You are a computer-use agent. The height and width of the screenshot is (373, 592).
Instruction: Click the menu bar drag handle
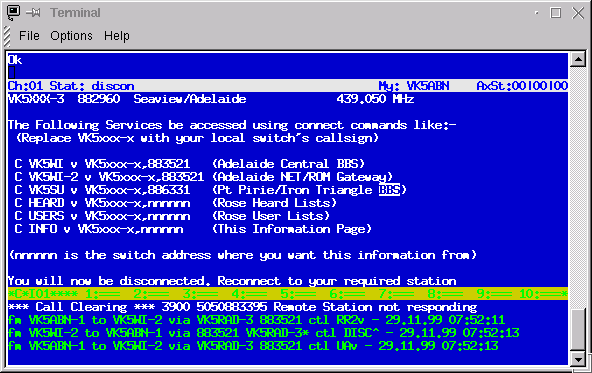pos(7,36)
